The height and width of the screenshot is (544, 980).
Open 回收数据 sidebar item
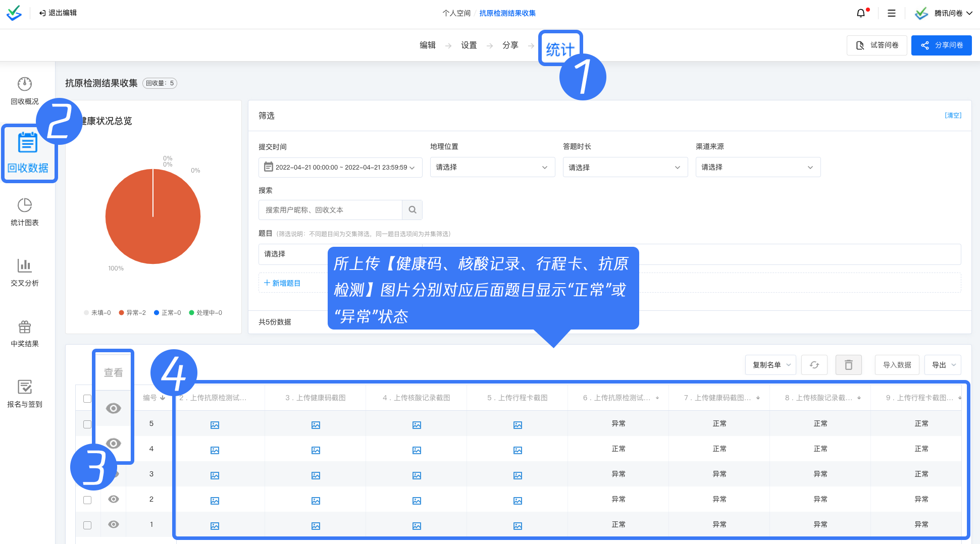(x=28, y=153)
